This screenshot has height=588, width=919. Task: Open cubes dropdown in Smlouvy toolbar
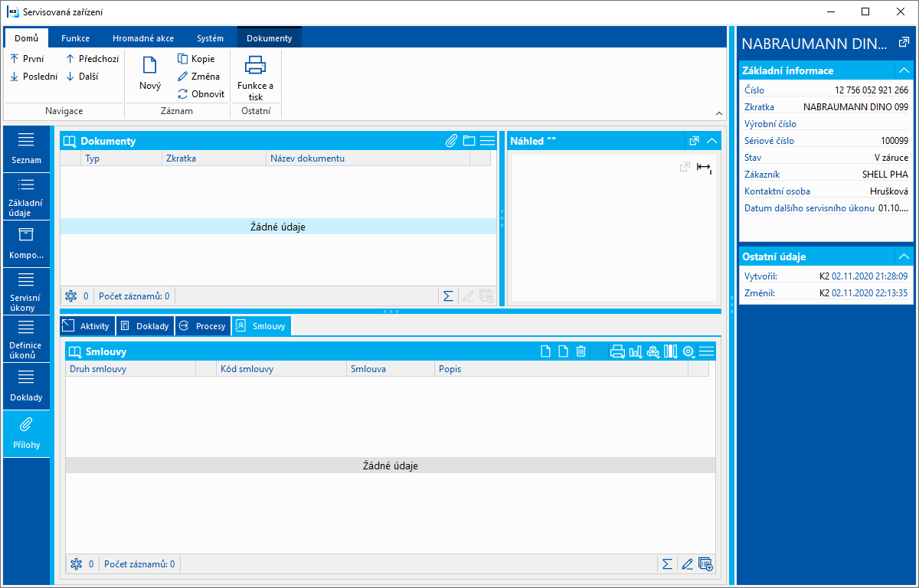click(x=652, y=351)
